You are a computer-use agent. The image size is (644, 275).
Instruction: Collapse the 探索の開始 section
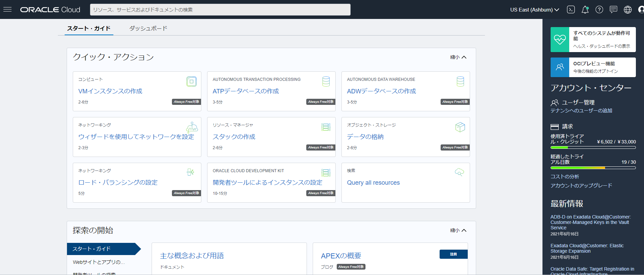click(458, 230)
